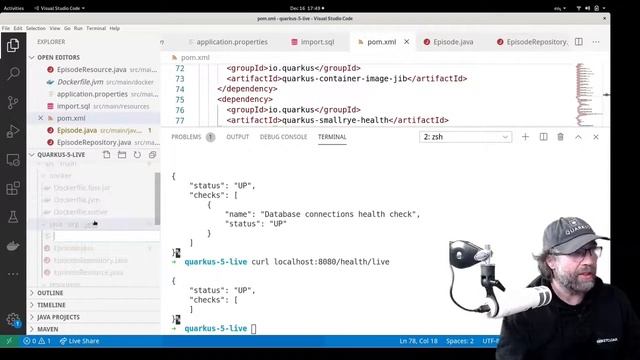This screenshot has width=640, height=360.
Task: Create a new file in QUARKUS-5-LIVE
Action: pyautogui.click(x=107, y=155)
